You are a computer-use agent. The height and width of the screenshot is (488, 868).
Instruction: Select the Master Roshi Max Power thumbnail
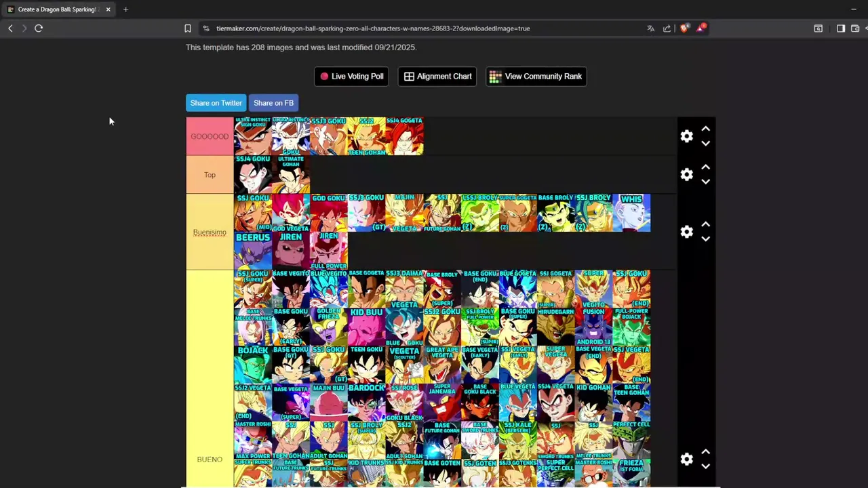[253, 441]
